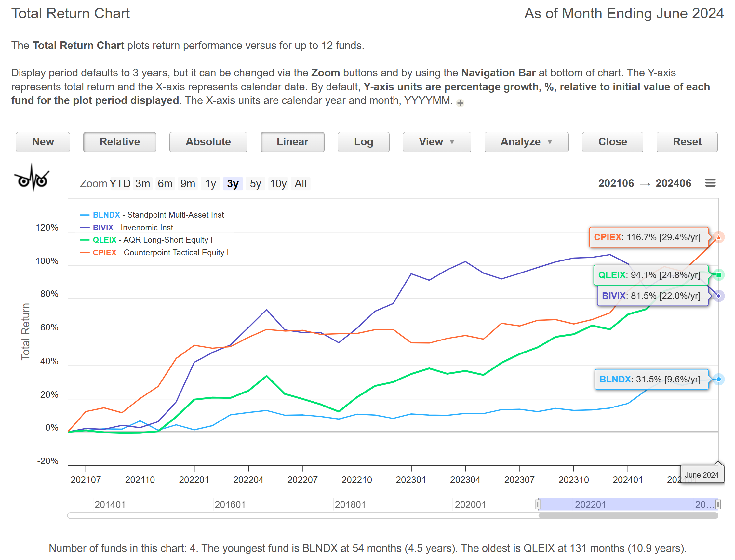Click the June 2024 date tooltip
The image size is (735, 560).
click(702, 475)
